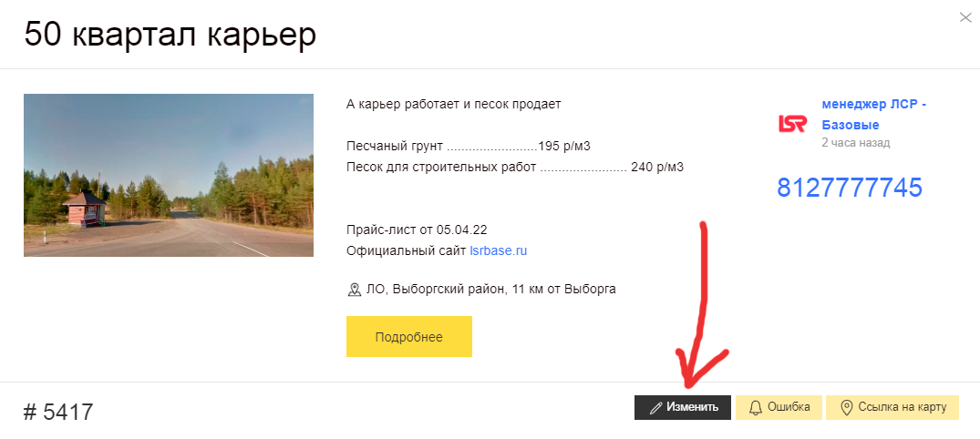Image resolution: width=980 pixels, height=439 pixels.
Task: Click the Песок для строительных работ price
Action: (x=515, y=167)
